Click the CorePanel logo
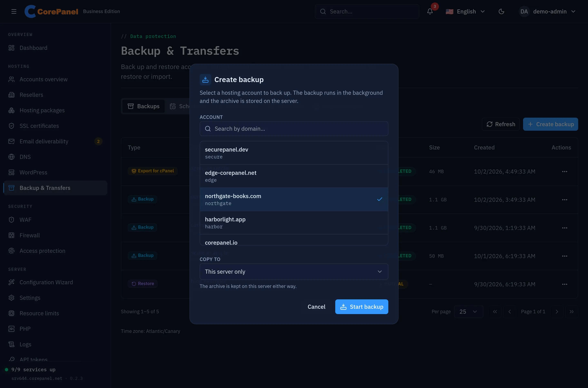588x388 pixels. pos(51,11)
